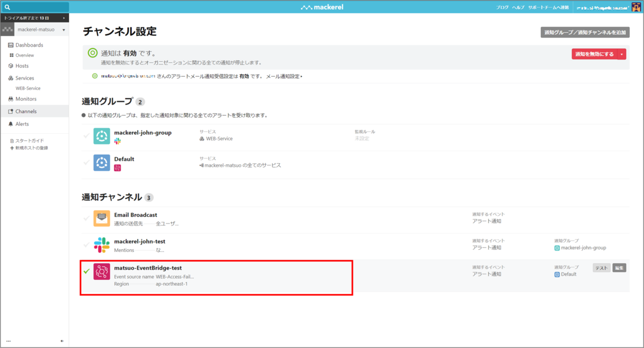Open ブログ link in header
644x348 pixels.
(x=502, y=8)
